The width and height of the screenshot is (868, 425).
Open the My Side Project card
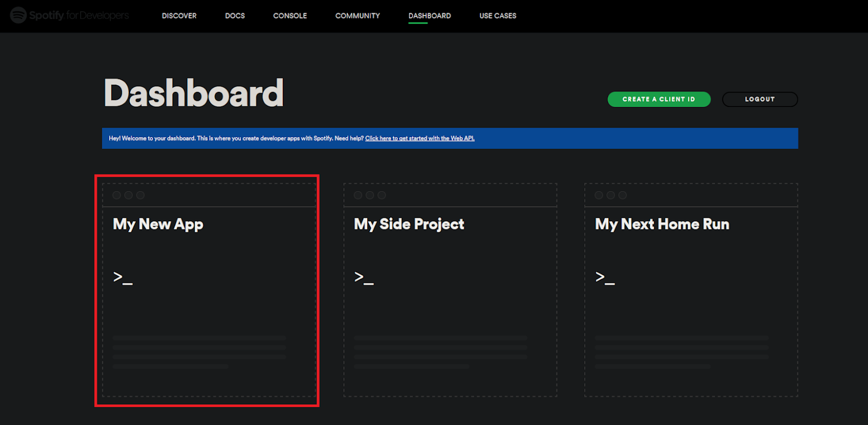(450, 290)
